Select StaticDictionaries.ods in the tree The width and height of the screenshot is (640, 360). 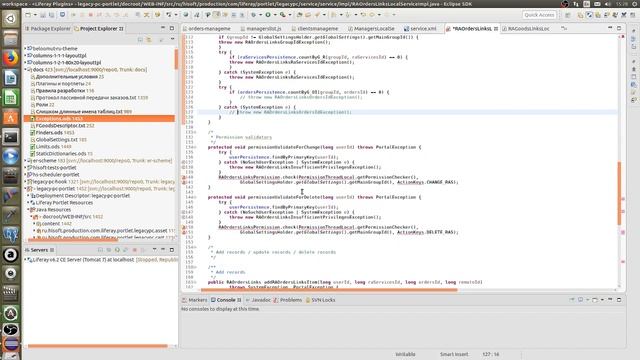61,153
